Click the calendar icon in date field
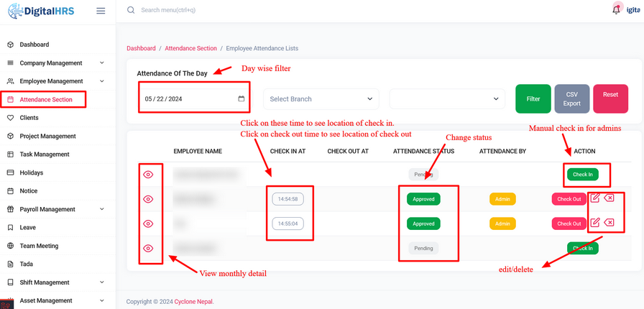The image size is (644, 309). point(241,99)
